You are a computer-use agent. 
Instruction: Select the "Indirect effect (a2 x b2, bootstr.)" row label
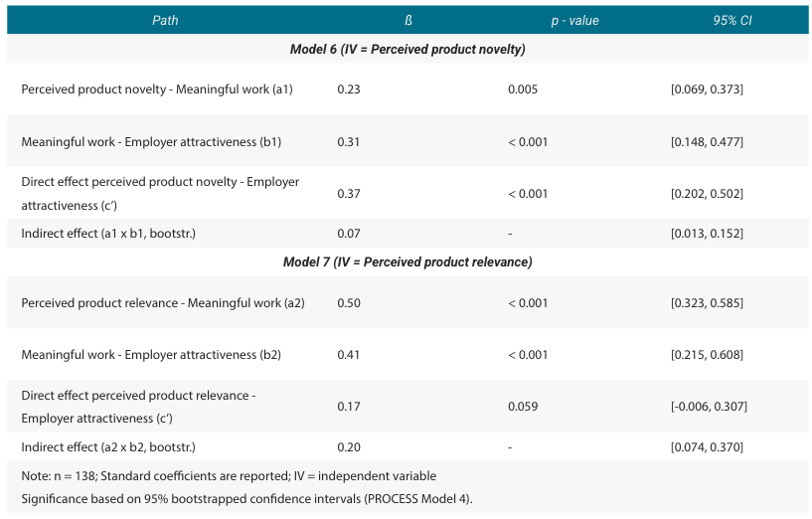pyautogui.click(x=108, y=447)
